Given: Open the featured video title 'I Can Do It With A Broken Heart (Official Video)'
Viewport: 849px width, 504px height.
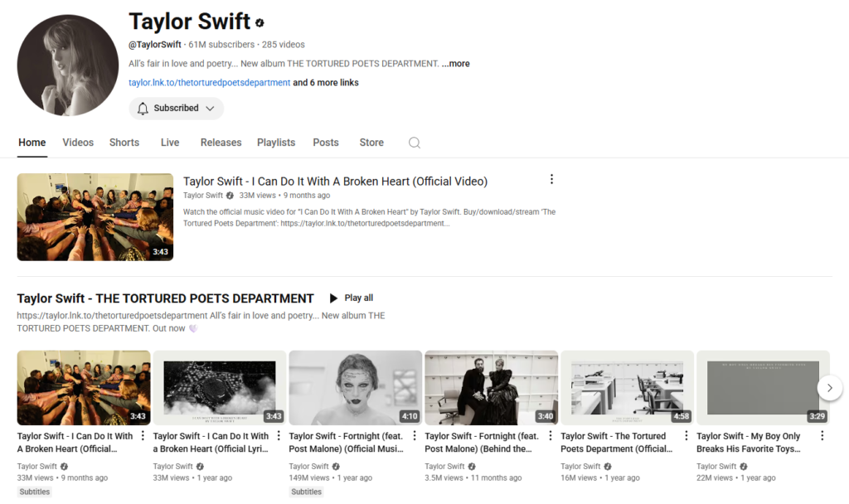Looking at the screenshot, I should [x=335, y=182].
